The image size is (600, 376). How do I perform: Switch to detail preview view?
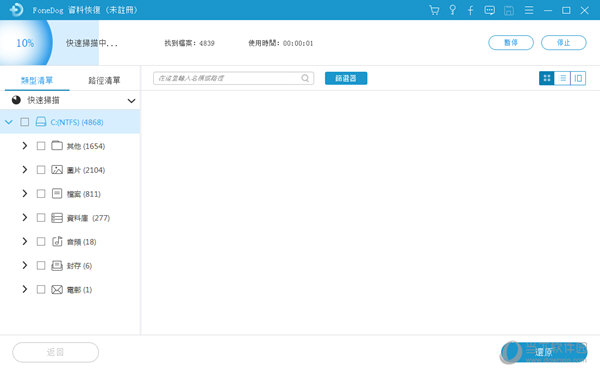(578, 78)
